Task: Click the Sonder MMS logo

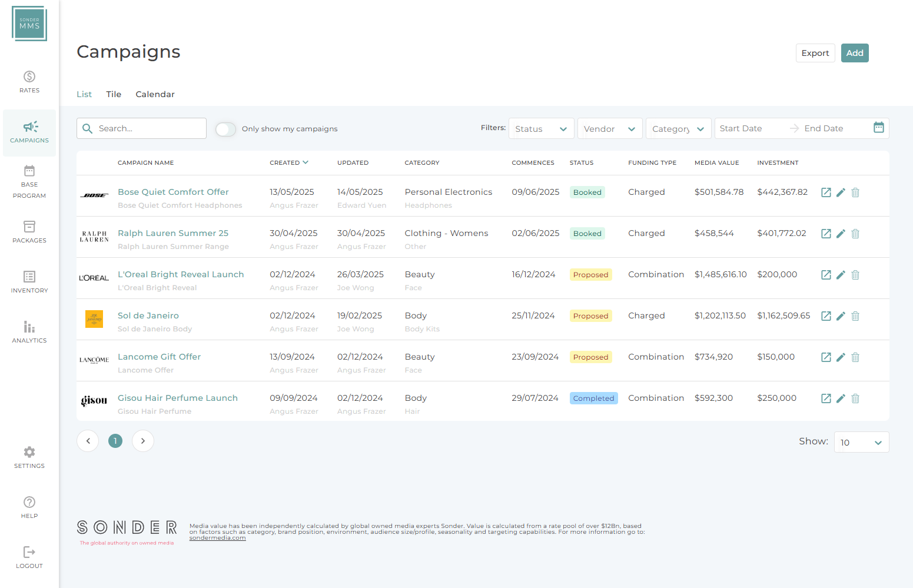Action: 29,24
